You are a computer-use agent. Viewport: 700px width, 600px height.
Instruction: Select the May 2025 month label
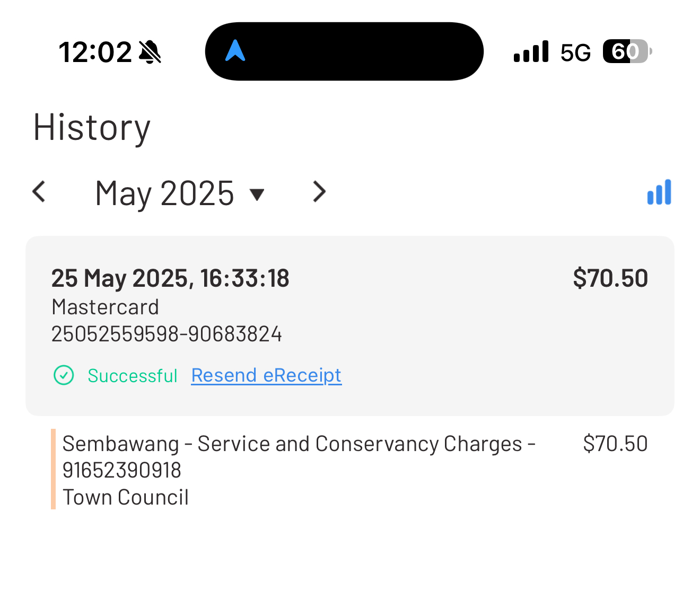pos(164,193)
